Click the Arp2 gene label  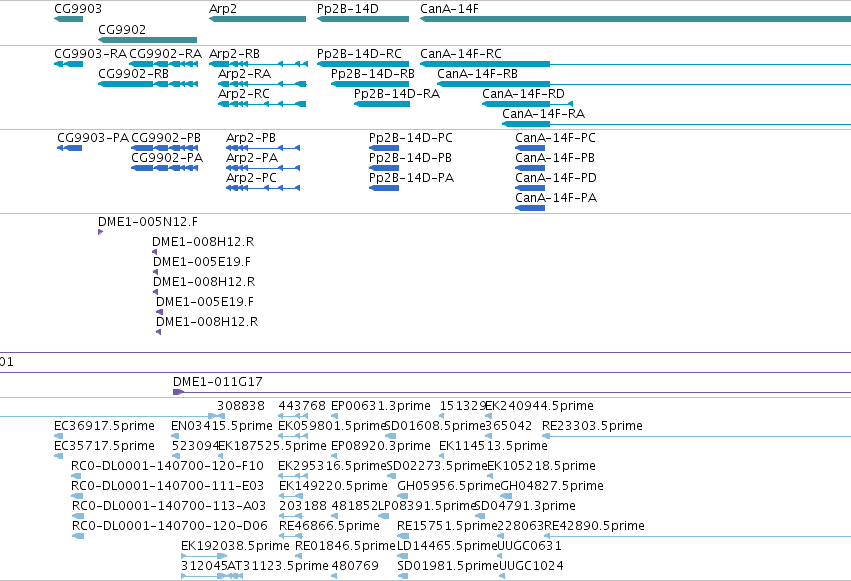[x=223, y=9]
